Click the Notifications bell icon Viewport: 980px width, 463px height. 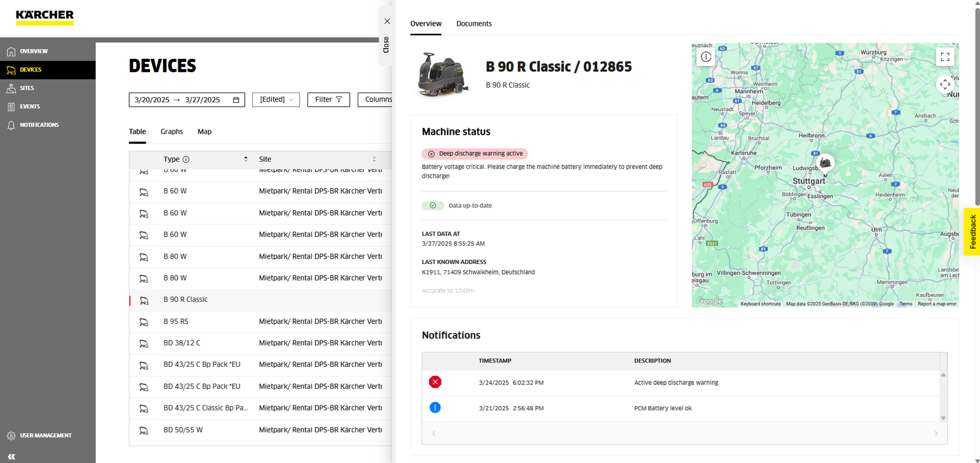click(11, 125)
